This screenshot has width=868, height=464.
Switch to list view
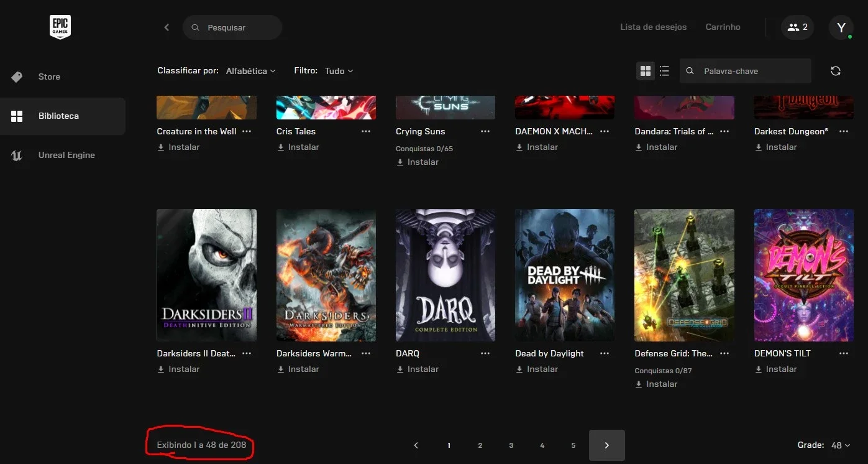pyautogui.click(x=664, y=71)
